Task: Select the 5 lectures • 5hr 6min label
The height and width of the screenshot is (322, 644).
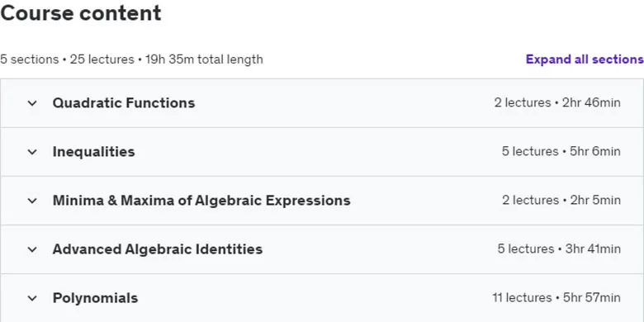Action: (x=561, y=152)
